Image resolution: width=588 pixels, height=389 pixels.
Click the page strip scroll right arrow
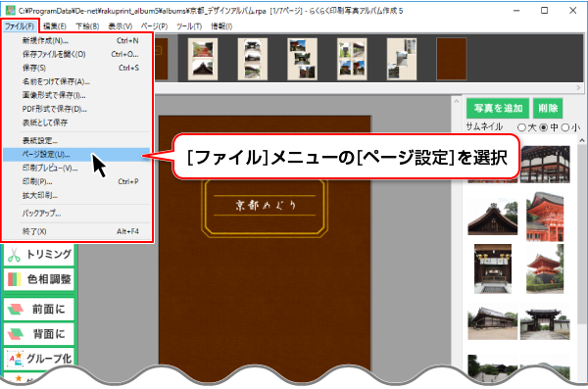[x=578, y=87]
